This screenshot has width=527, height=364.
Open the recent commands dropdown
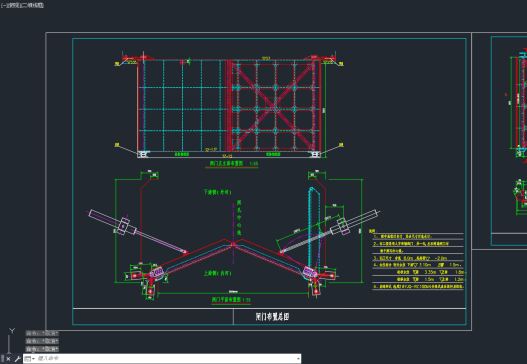30,359
